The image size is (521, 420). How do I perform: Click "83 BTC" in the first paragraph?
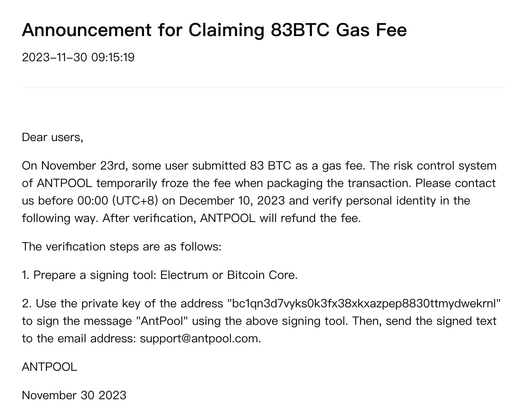270,166
